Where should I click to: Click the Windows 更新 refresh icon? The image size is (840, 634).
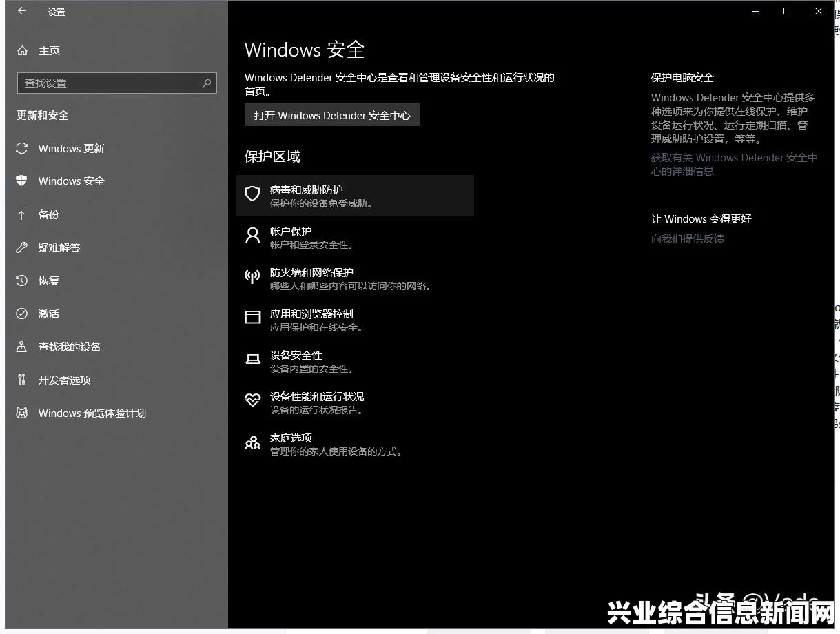[22, 148]
